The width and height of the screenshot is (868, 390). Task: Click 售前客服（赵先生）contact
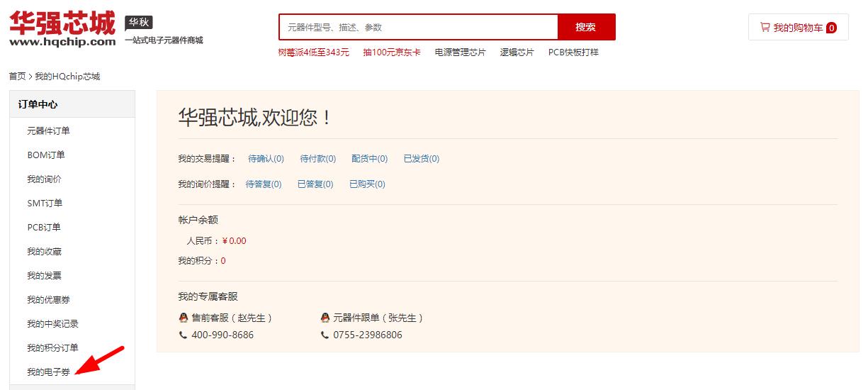pos(232,318)
